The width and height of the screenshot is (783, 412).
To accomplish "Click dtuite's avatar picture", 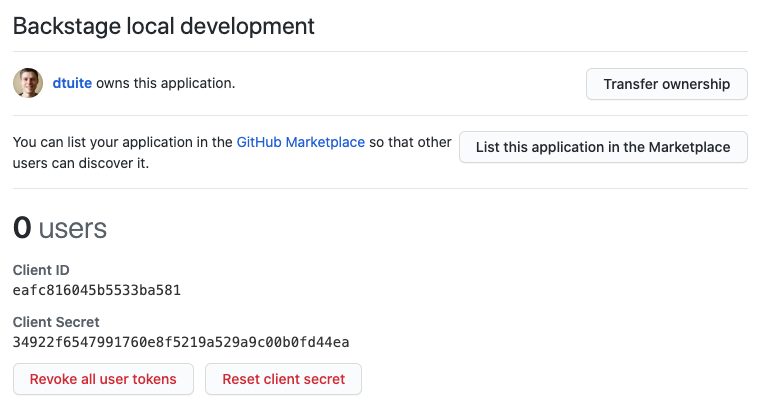I will pyautogui.click(x=28, y=83).
